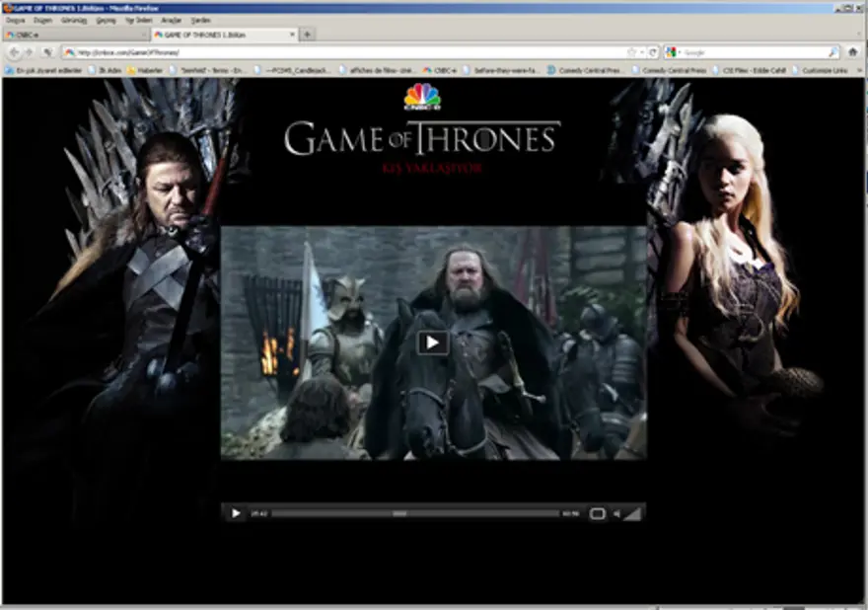The image size is (868, 610).
Task: Click the NBC peacock logo above the title
Action: (x=421, y=97)
